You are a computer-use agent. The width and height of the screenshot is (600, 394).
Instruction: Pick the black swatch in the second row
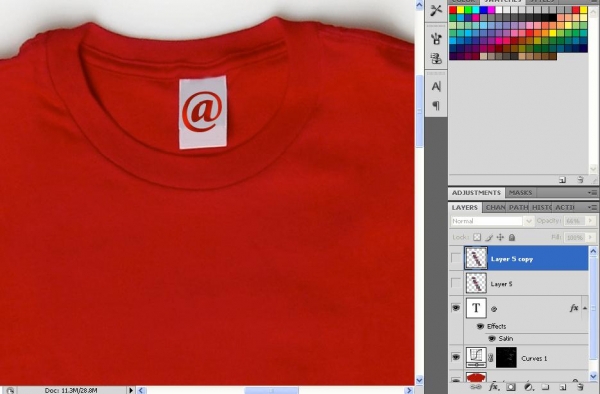[553, 18]
